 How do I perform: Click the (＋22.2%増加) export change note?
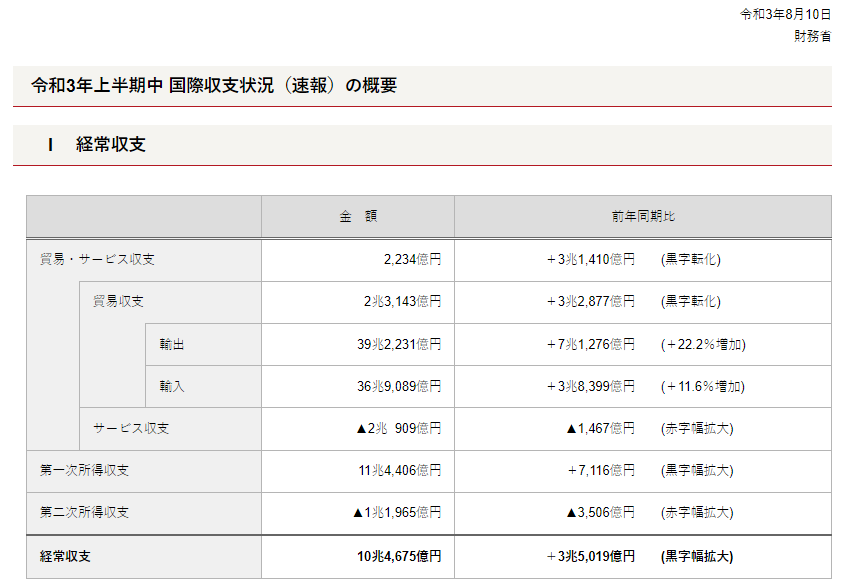703,344
